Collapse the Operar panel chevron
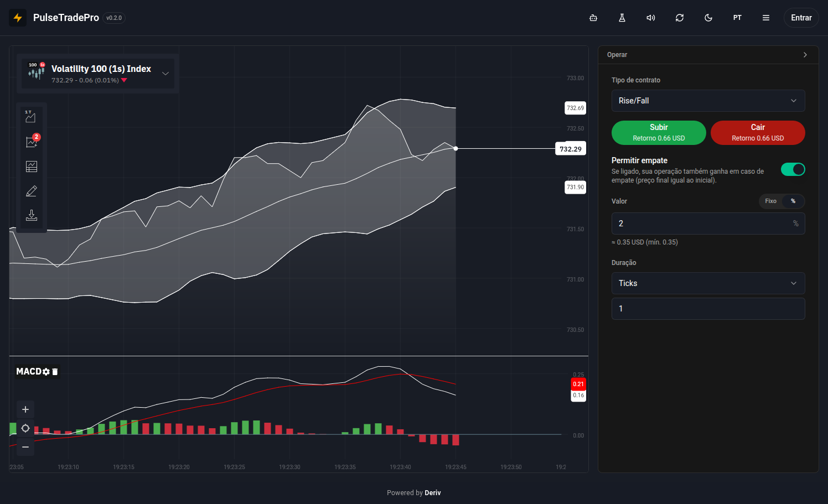 tap(805, 55)
